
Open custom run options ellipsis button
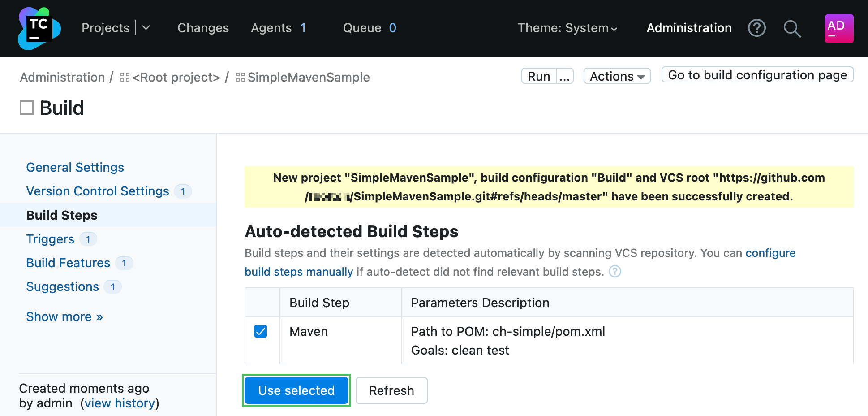pyautogui.click(x=565, y=76)
